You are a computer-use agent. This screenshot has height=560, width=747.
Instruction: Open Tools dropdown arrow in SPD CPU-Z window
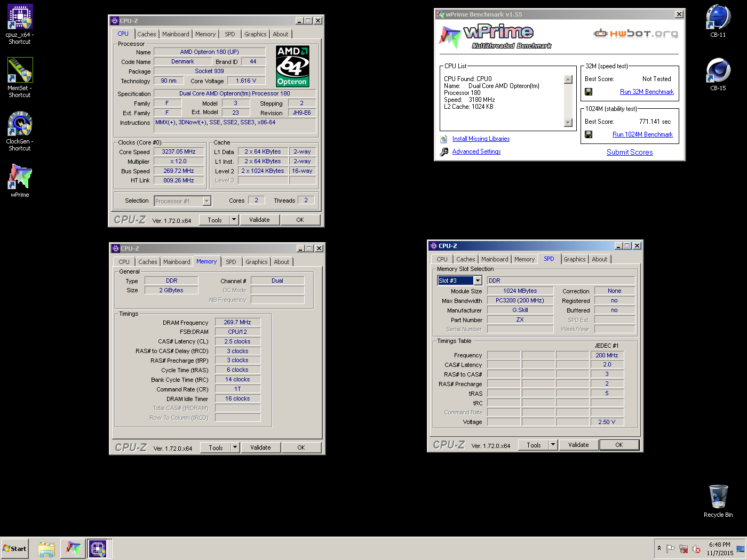pyautogui.click(x=553, y=445)
